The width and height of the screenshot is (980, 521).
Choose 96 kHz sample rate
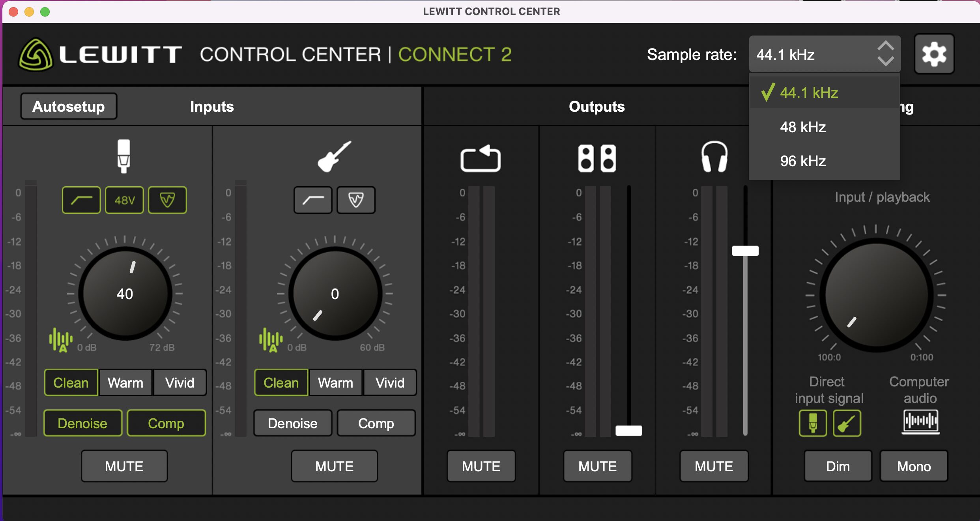(x=825, y=161)
